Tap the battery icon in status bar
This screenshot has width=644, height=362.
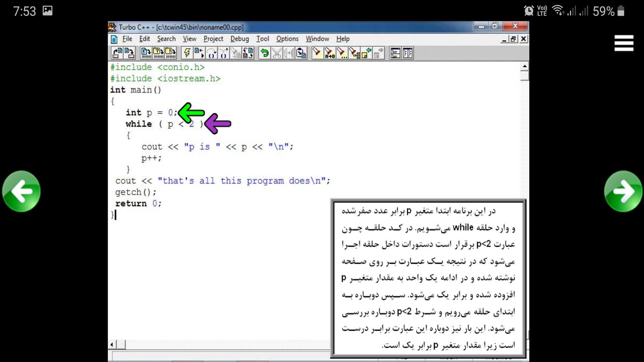[621, 11]
